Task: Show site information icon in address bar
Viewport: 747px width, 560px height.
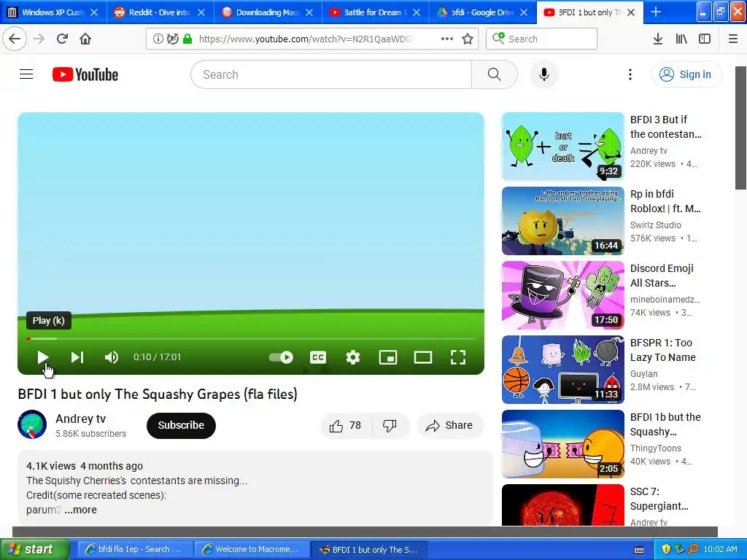Action: click(x=158, y=39)
